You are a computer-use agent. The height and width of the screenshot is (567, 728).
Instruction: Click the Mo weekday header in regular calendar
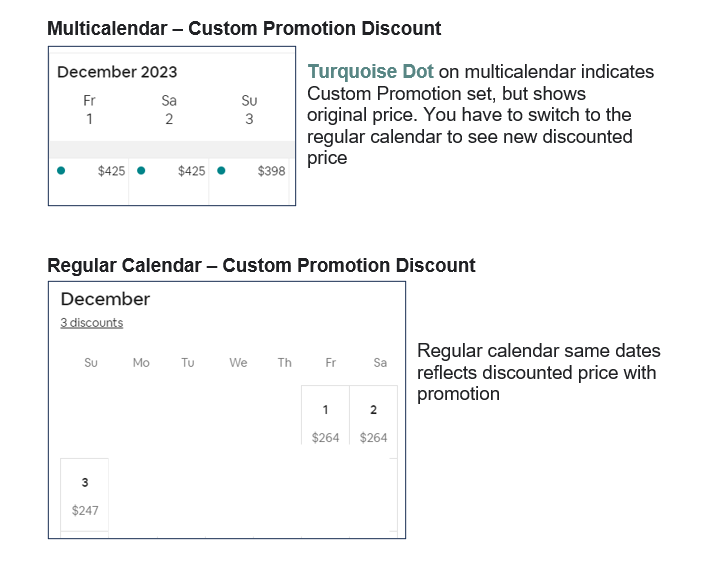tap(141, 363)
